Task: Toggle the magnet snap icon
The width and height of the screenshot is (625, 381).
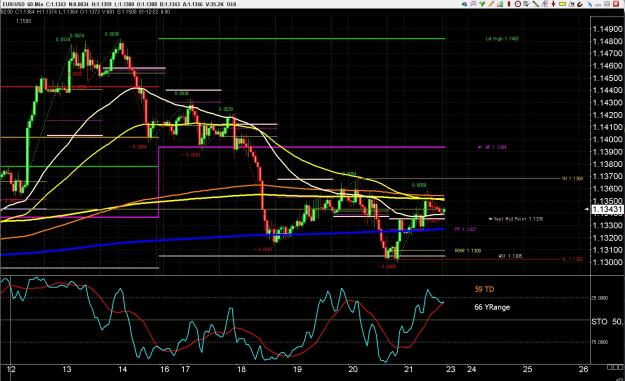Action: (580, 4)
